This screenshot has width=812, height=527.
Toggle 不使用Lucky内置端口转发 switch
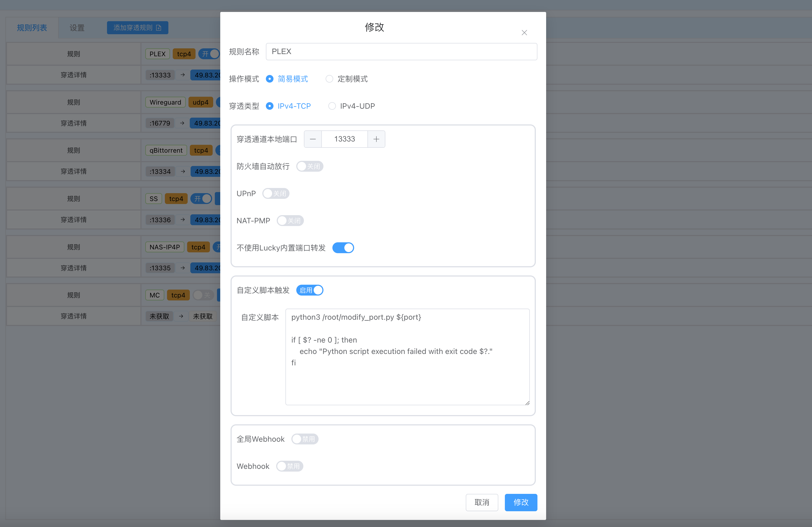[x=343, y=248]
